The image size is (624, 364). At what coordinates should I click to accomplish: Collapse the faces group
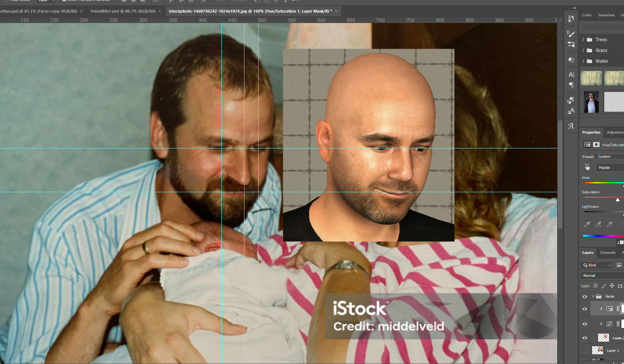pyautogui.click(x=593, y=296)
